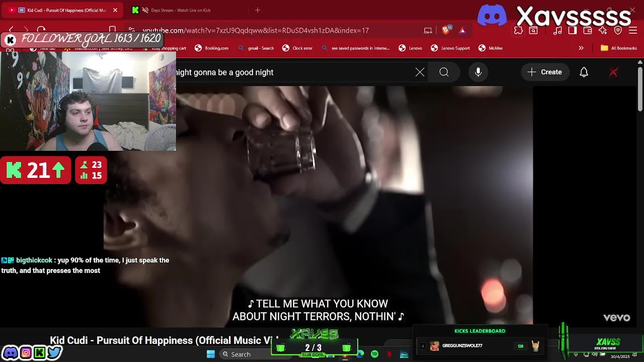Image resolution: width=644 pixels, height=362 pixels.
Task: Click the install/cast screen icon in address bar
Action: point(428,31)
